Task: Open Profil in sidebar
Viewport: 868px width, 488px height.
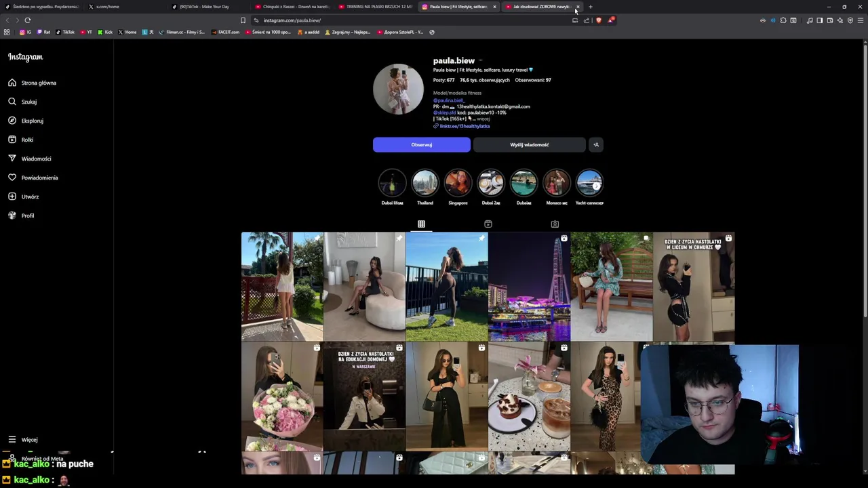Action: tap(22, 216)
